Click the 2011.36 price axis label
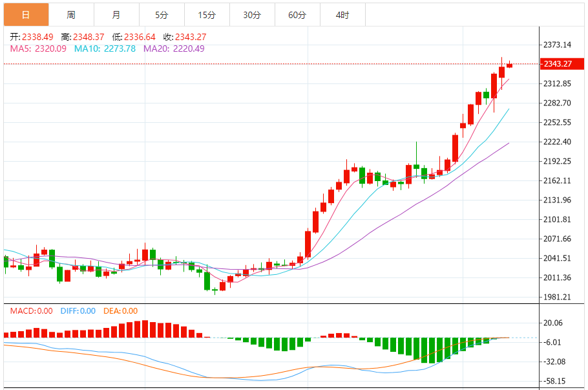588x390 pixels. [x=557, y=277]
